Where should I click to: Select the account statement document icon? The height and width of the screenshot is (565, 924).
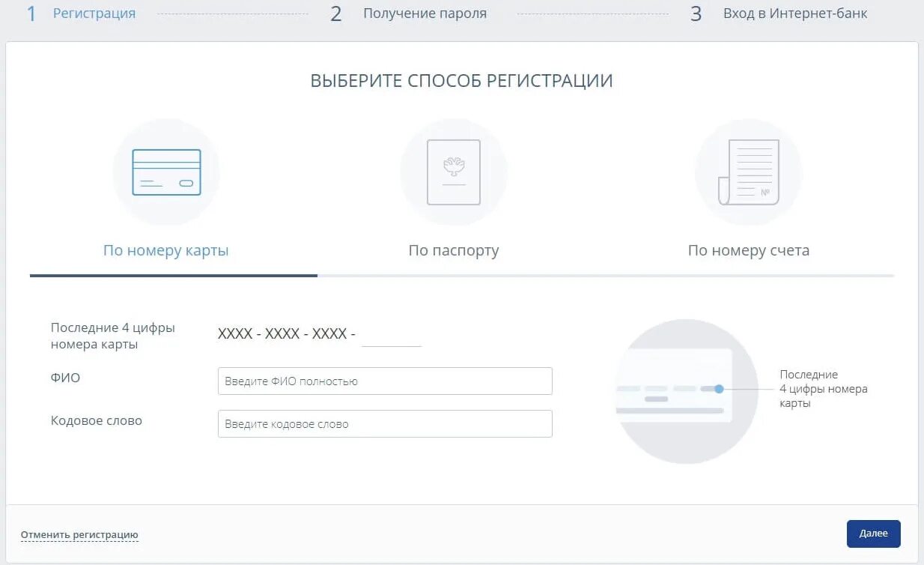(x=748, y=171)
